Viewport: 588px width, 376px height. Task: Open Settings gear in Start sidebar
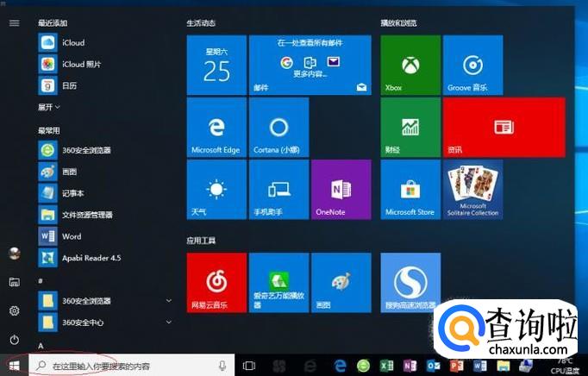click(x=15, y=310)
